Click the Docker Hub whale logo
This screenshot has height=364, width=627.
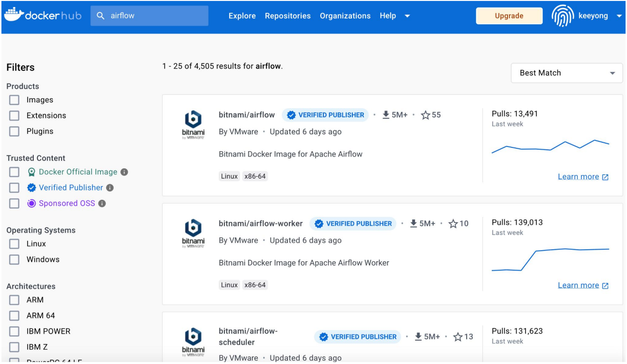click(13, 14)
